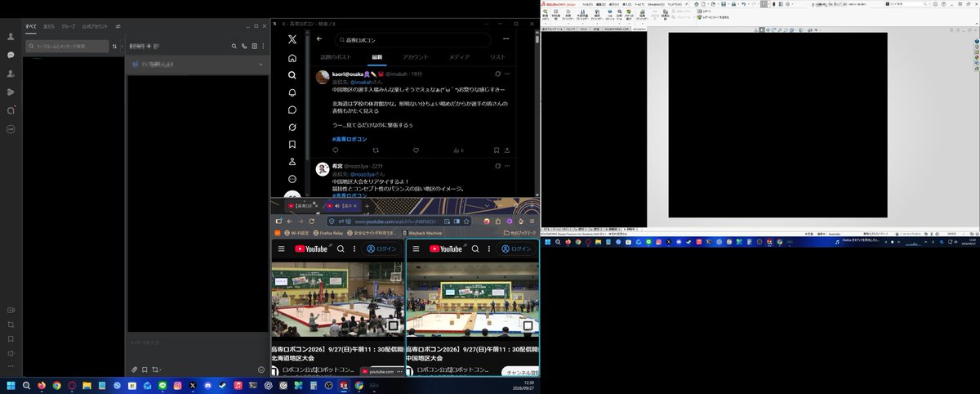Select LINE 友だち tab
980x394 pixels.
[x=49, y=26]
